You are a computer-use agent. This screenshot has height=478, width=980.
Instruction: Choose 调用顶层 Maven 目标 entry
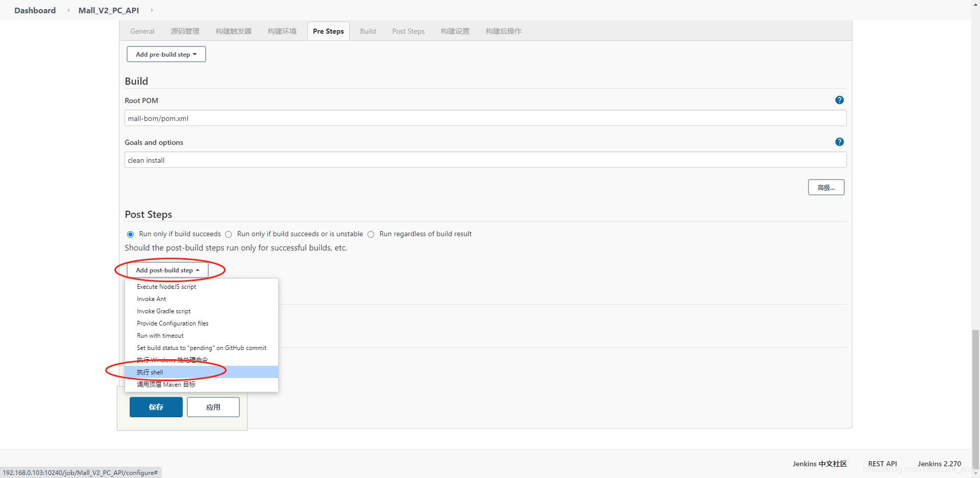[x=202, y=385]
